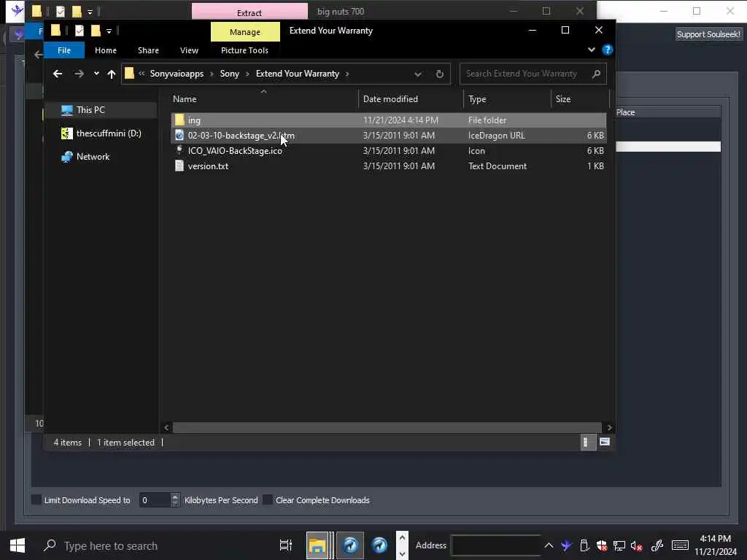This screenshot has height=560, width=747.
Task: Click download speed limit number field
Action: (155, 500)
